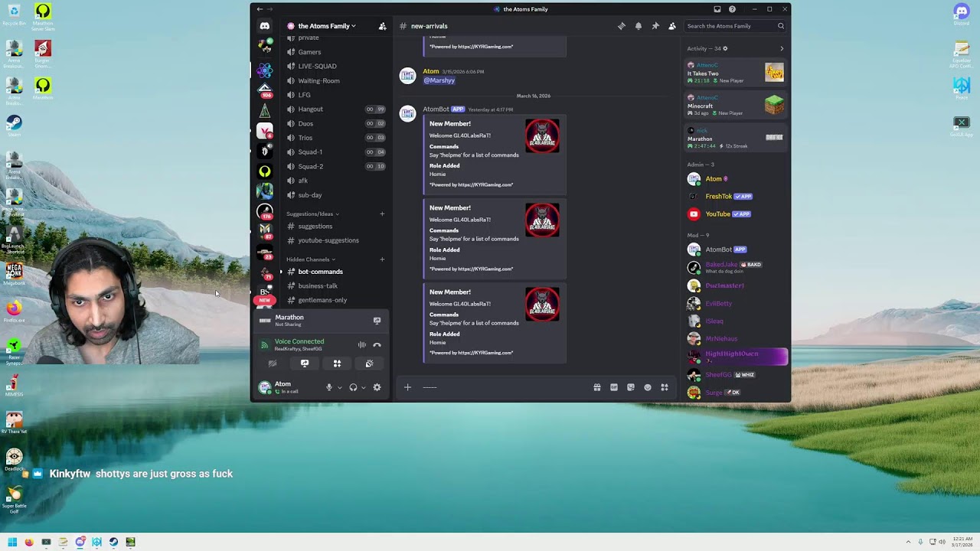Create channel in Suggestions/Ideas category

coord(382,214)
